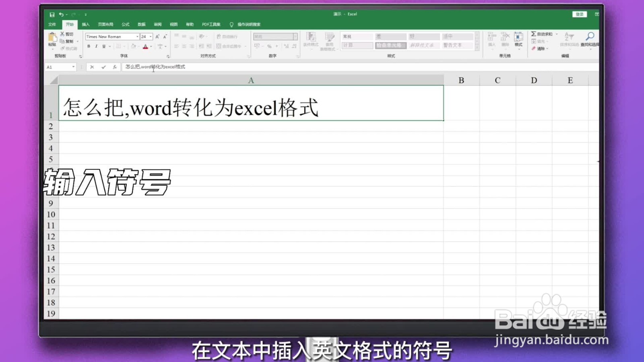Toggle middle align in alignment group
Screen dimensions: 644x362
click(x=184, y=37)
